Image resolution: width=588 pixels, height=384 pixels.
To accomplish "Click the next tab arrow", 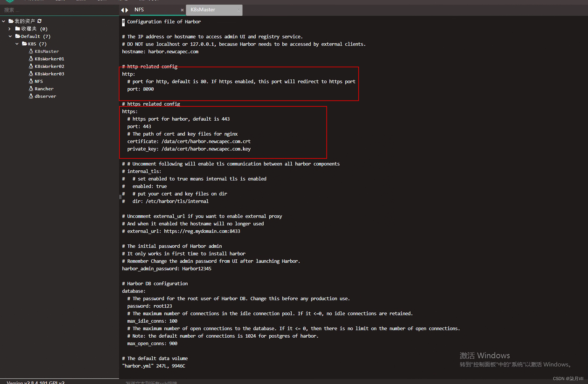I will 127,10.
